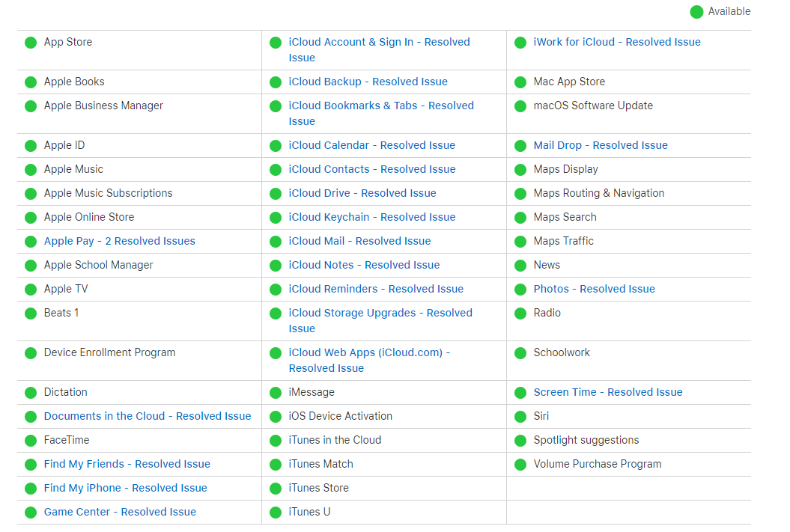The image size is (790, 532).
Task: Click green dot beside Volume Purchase Program
Action: click(520, 465)
